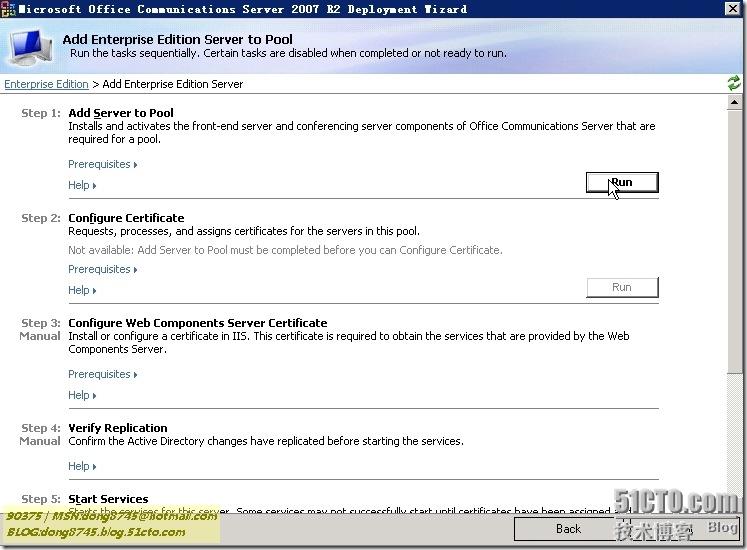The width and height of the screenshot is (747, 550).
Task: Click the 'Add Enterprise Edition Server' breadcrumb text
Action: click(x=172, y=84)
